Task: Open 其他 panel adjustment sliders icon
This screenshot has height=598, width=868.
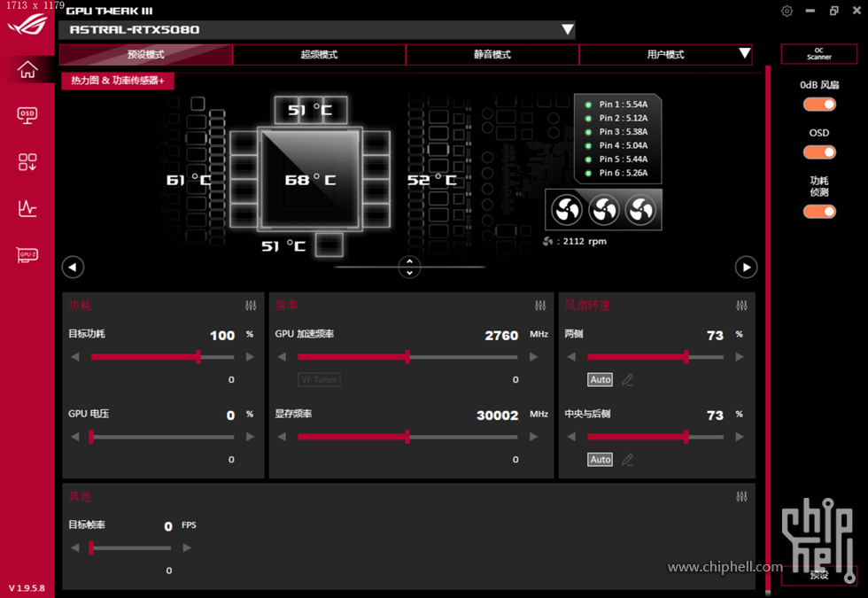Action: click(742, 497)
